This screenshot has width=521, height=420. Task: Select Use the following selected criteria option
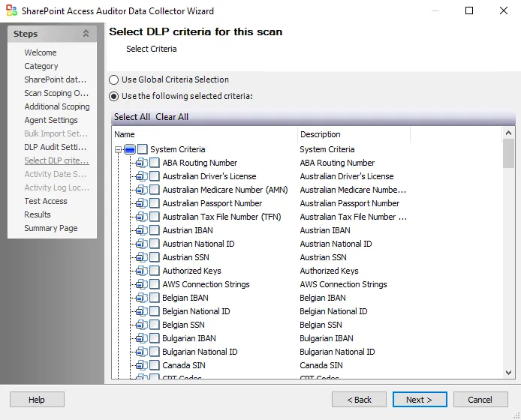click(113, 96)
